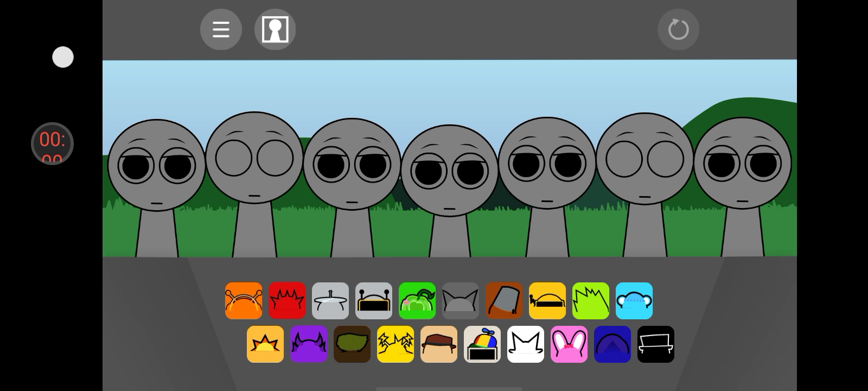Choose the olive bush on dark brown tile
Screen dimensions: 868x391
tap(352, 344)
